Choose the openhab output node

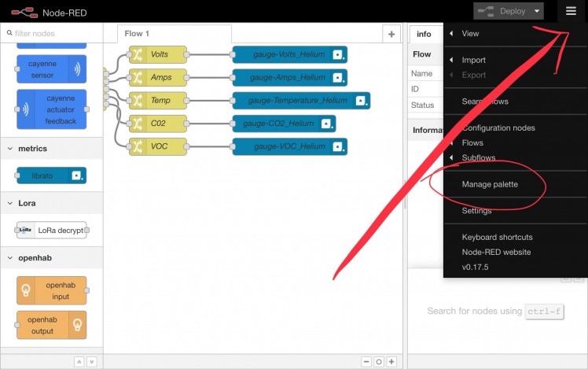51,325
